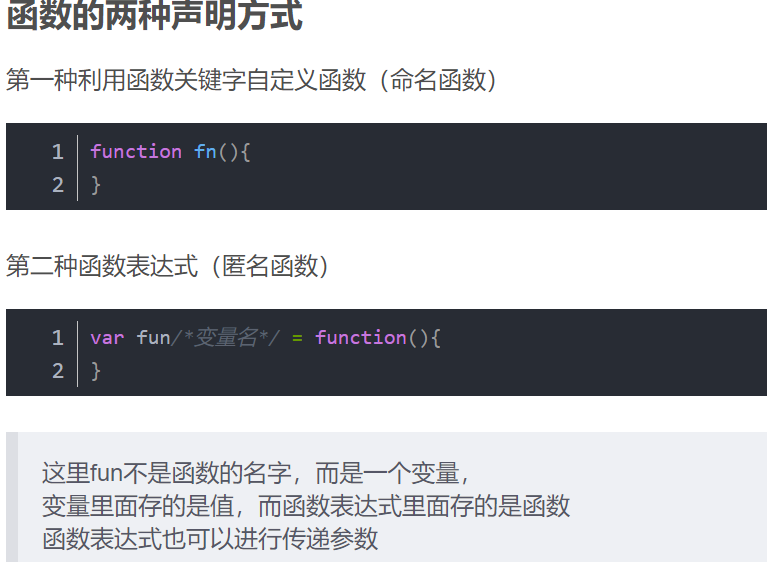
Task: Click closing brace in second code block
Action: click(96, 371)
